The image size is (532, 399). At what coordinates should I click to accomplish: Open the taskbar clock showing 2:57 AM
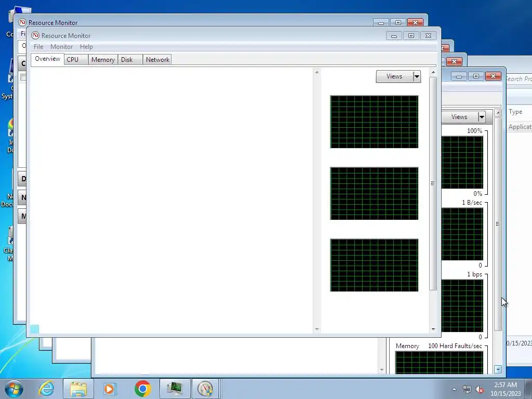506,389
